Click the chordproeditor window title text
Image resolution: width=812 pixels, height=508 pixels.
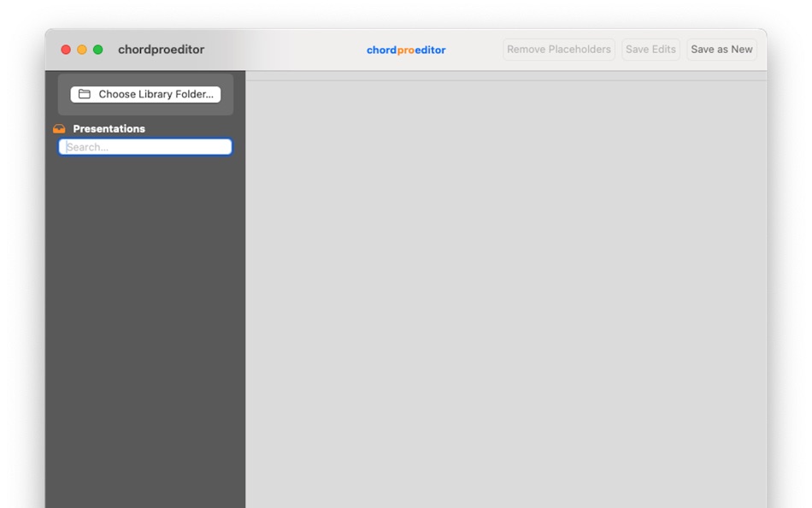pos(161,49)
